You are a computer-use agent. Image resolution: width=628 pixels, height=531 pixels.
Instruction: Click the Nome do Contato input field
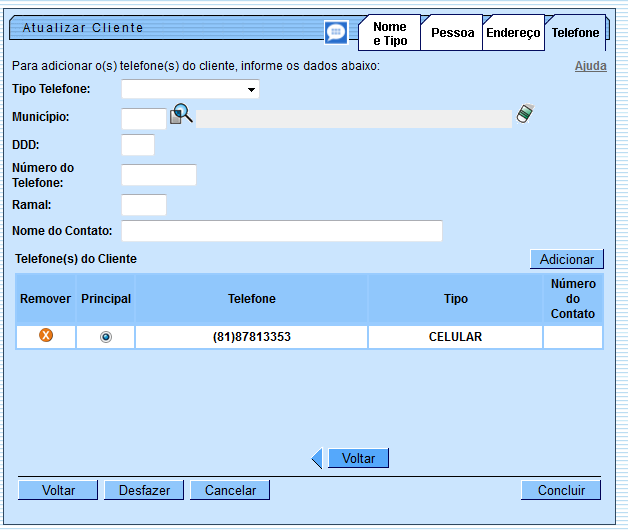[x=281, y=231]
